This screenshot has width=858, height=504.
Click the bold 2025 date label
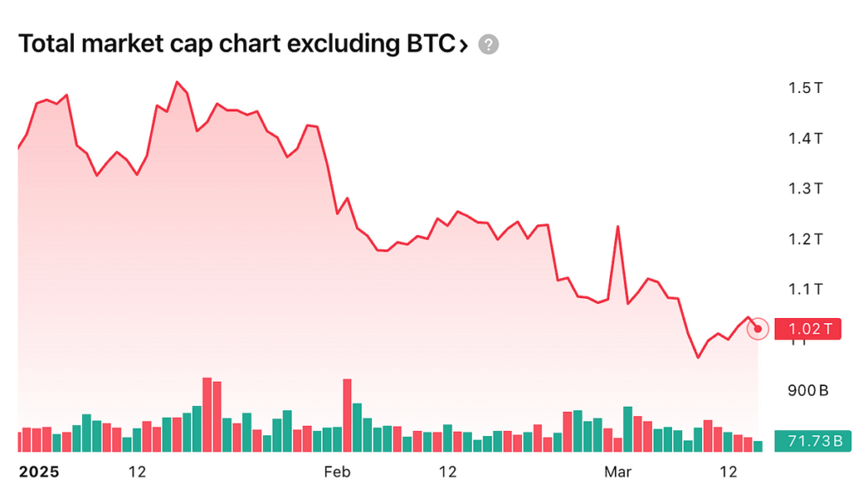39,472
